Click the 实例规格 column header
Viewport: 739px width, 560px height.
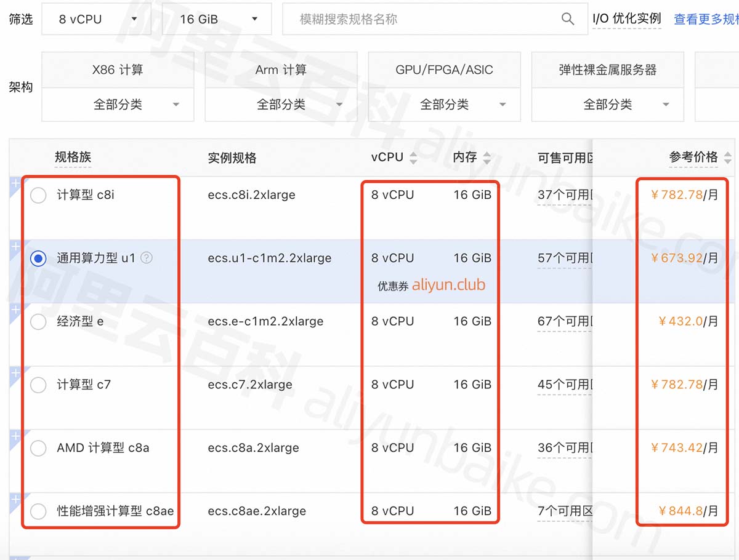coord(232,158)
